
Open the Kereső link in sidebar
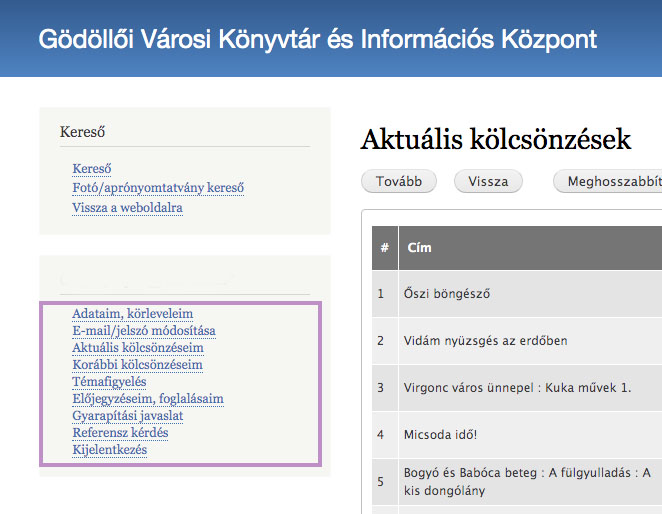(91, 169)
